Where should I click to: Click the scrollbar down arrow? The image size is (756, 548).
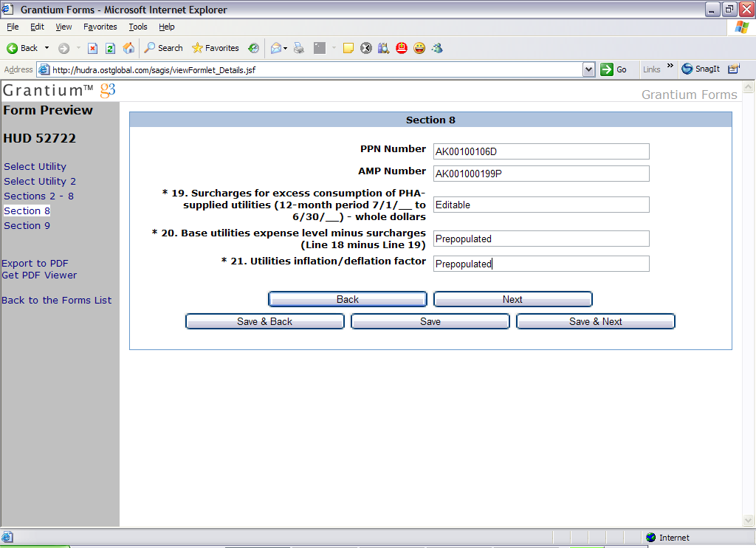click(749, 521)
